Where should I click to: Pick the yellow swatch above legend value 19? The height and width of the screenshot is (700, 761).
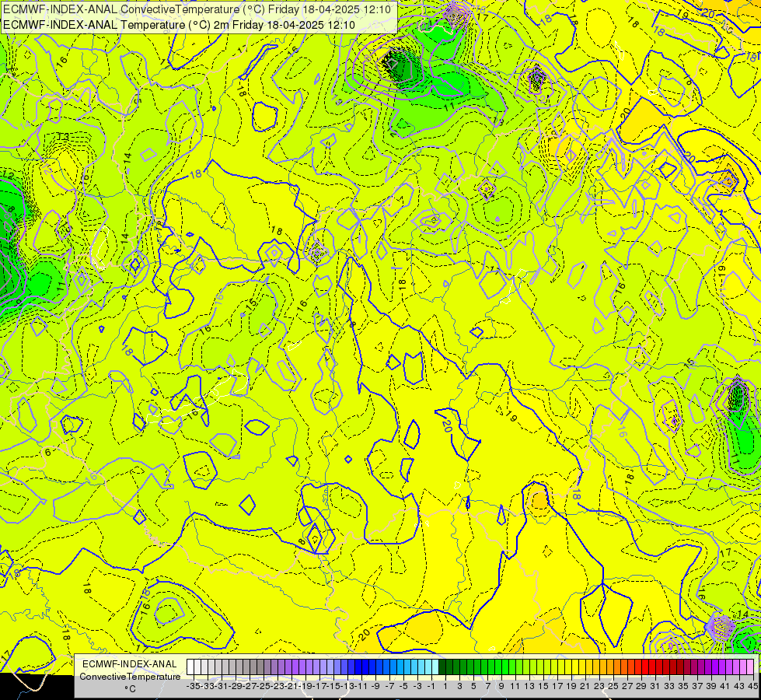[x=568, y=667]
